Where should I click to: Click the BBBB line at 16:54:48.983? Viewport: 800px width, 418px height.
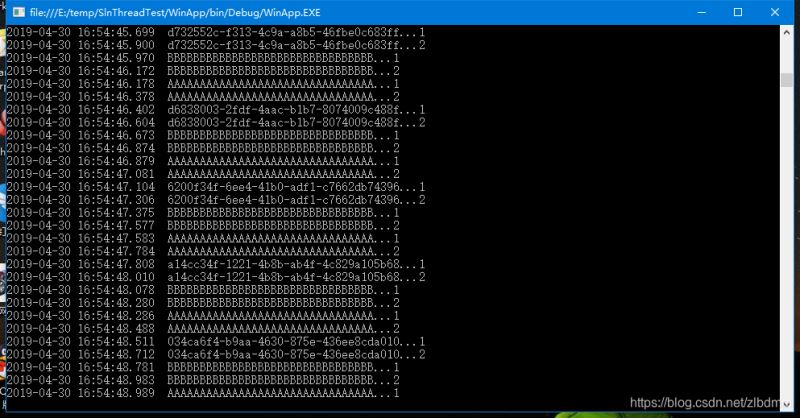tap(203, 380)
